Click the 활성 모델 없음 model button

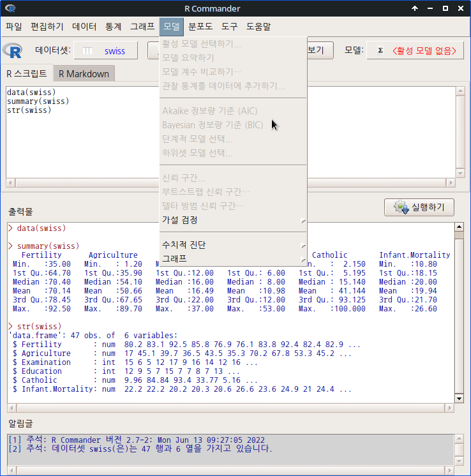(415, 50)
